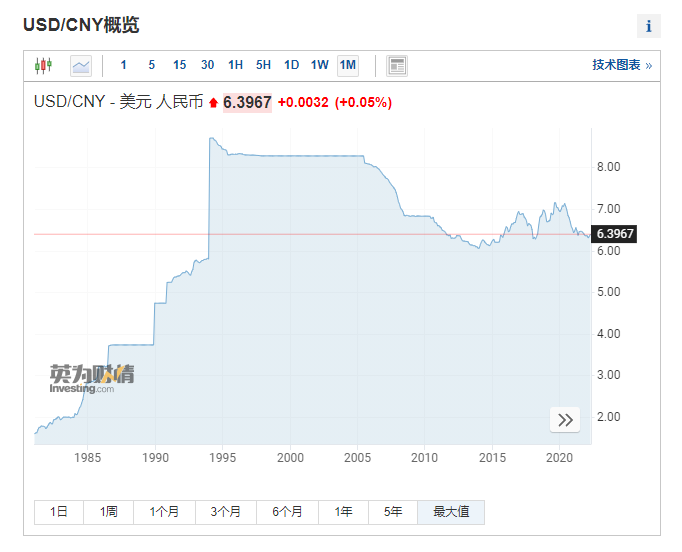Image resolution: width=682 pixels, height=552 pixels.
Task: Select the area chart type icon
Action: click(81, 66)
